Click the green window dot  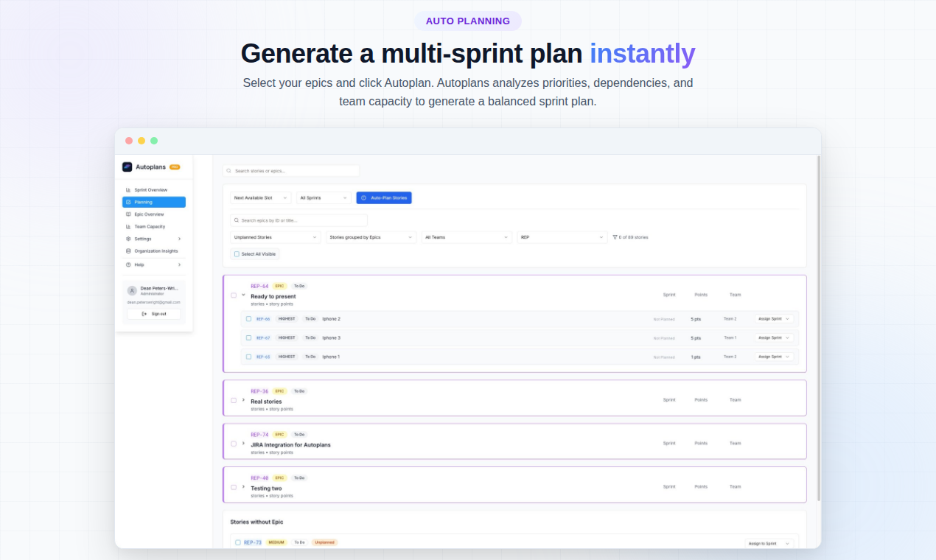tap(154, 141)
